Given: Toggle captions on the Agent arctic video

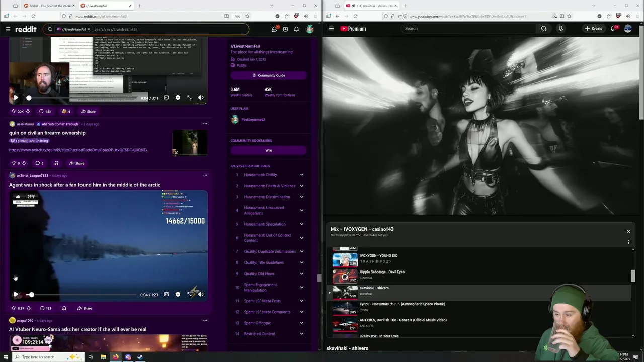Looking at the screenshot, I should [x=166, y=294].
